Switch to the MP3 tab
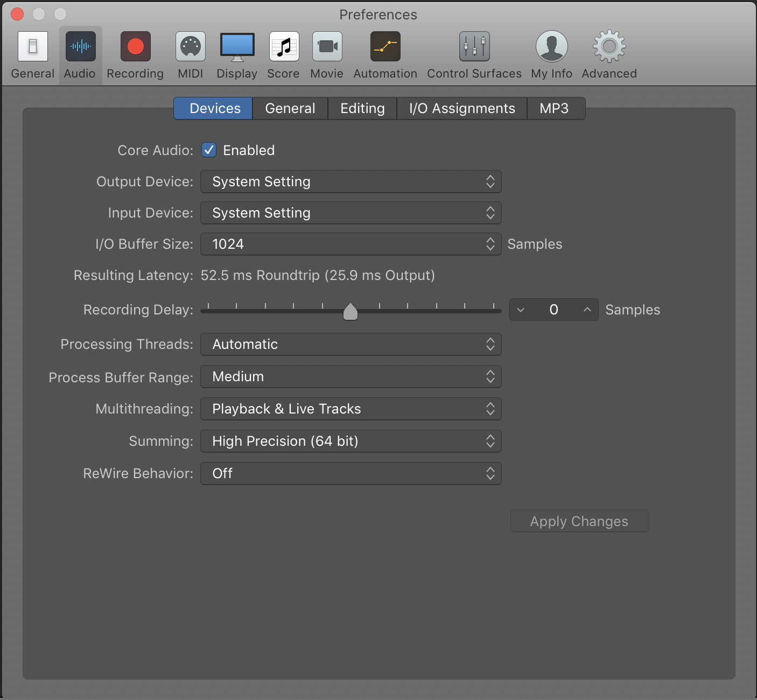 pyautogui.click(x=556, y=108)
